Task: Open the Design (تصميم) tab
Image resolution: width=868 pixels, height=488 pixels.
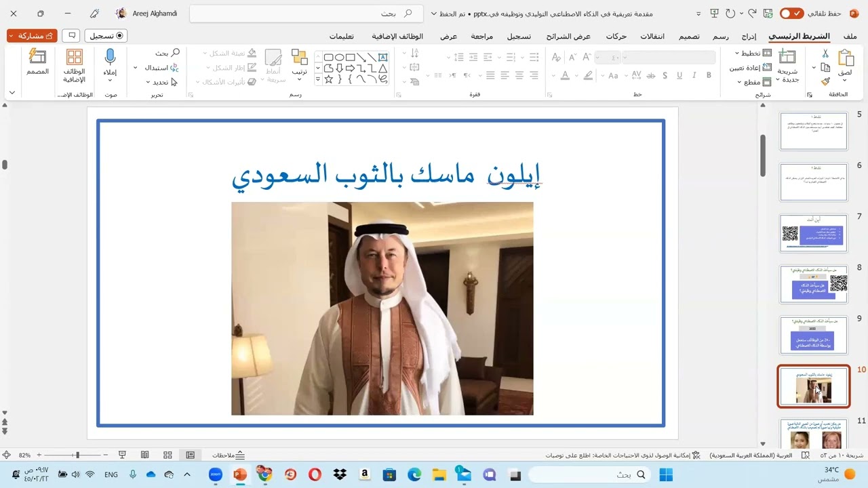Action: click(689, 36)
